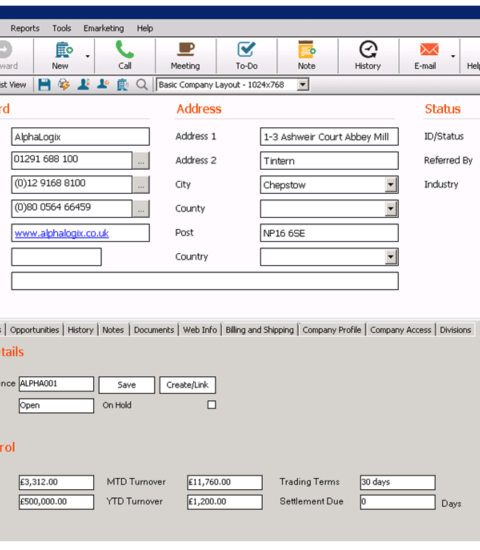Expand the Country dropdown
480x550 pixels.
391,257
